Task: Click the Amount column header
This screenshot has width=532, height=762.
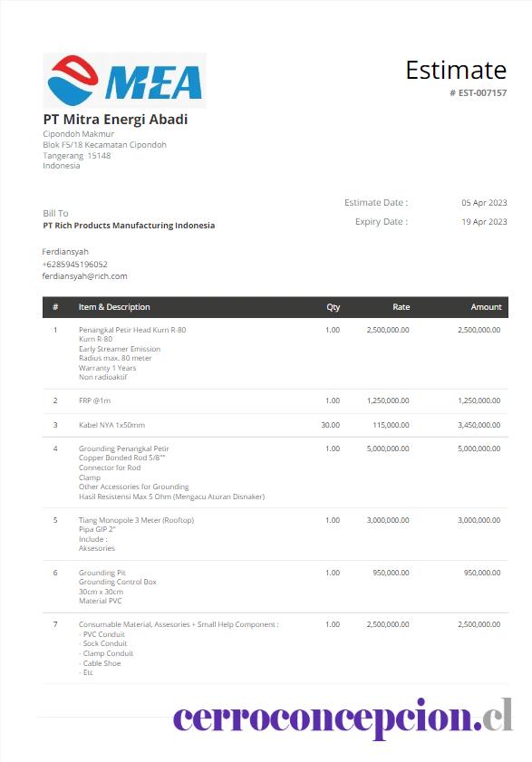Action: click(486, 307)
